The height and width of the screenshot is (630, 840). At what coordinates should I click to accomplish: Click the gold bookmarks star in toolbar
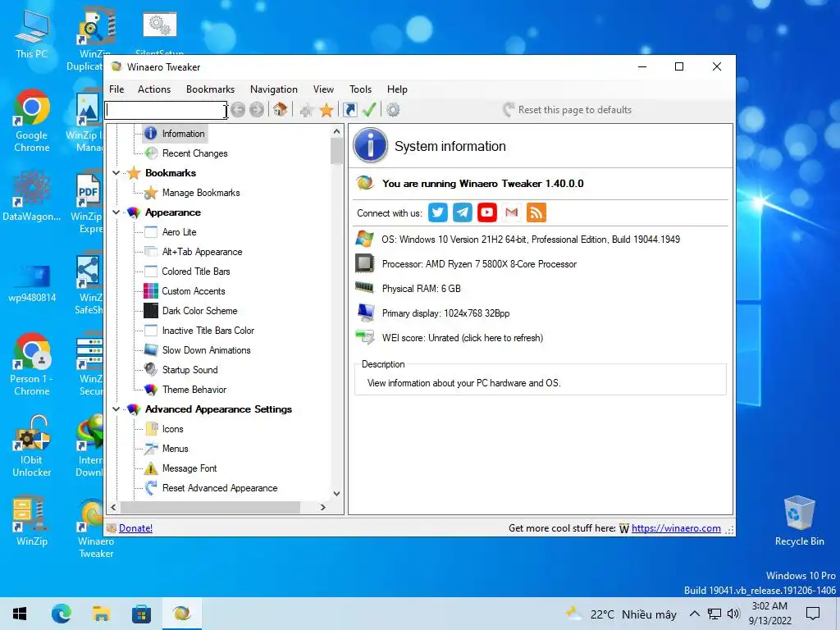[326, 111]
